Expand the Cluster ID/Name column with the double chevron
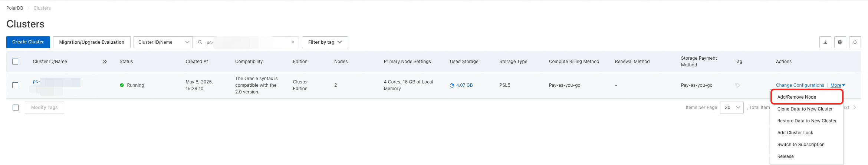The width and height of the screenshot is (868, 165). click(x=105, y=62)
